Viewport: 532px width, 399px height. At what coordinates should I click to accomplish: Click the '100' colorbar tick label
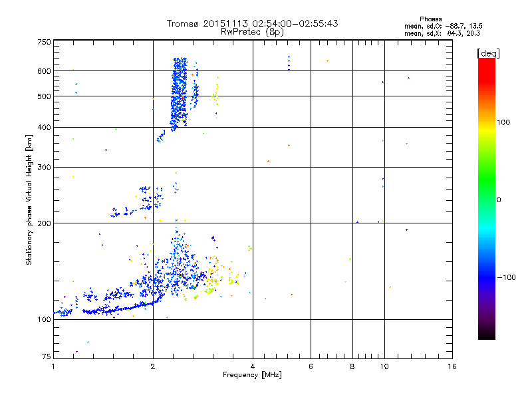click(x=503, y=122)
